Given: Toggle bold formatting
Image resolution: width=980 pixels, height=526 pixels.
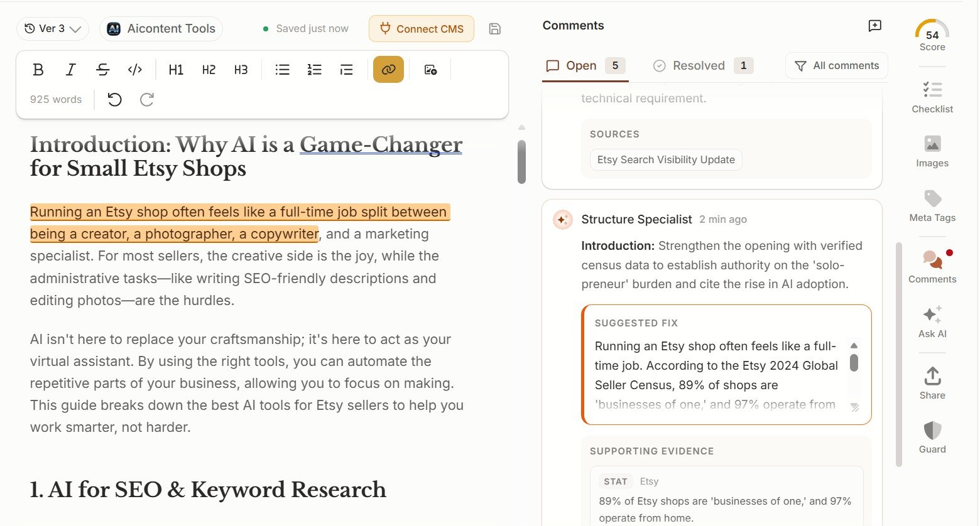Looking at the screenshot, I should 38,70.
